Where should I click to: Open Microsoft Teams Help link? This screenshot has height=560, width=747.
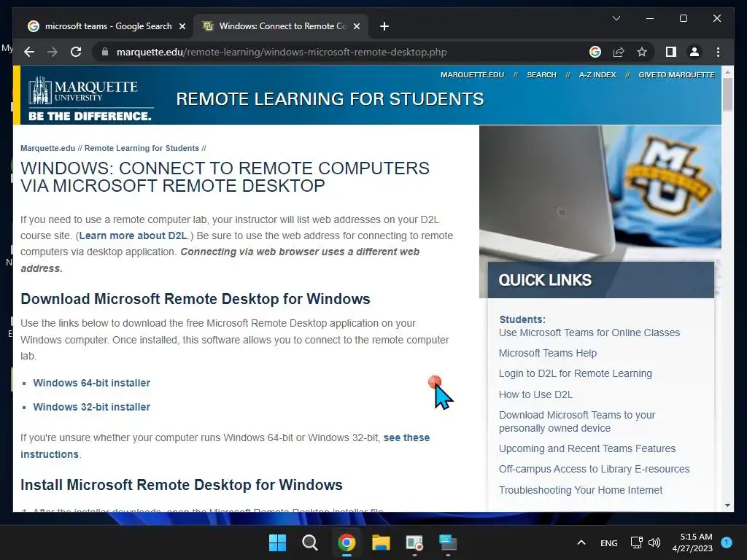point(548,354)
